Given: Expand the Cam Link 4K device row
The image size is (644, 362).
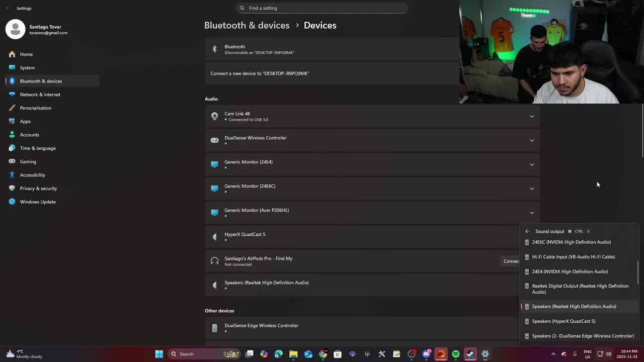Looking at the screenshot, I should coord(532,116).
